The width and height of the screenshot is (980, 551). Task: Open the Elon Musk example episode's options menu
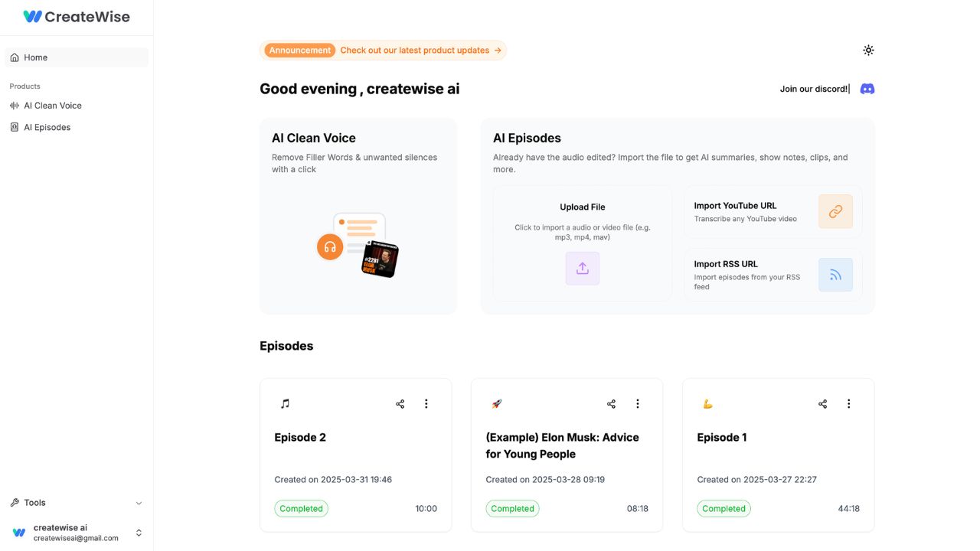(638, 403)
